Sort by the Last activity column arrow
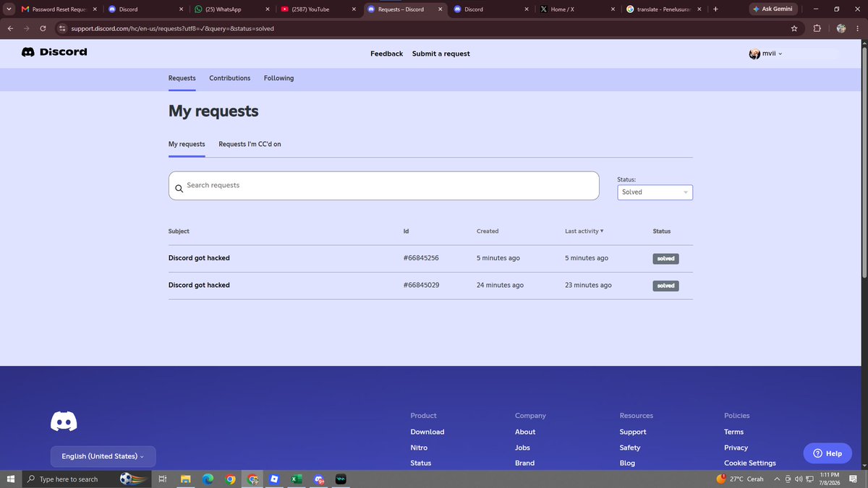The width and height of the screenshot is (868, 488). [x=602, y=231]
